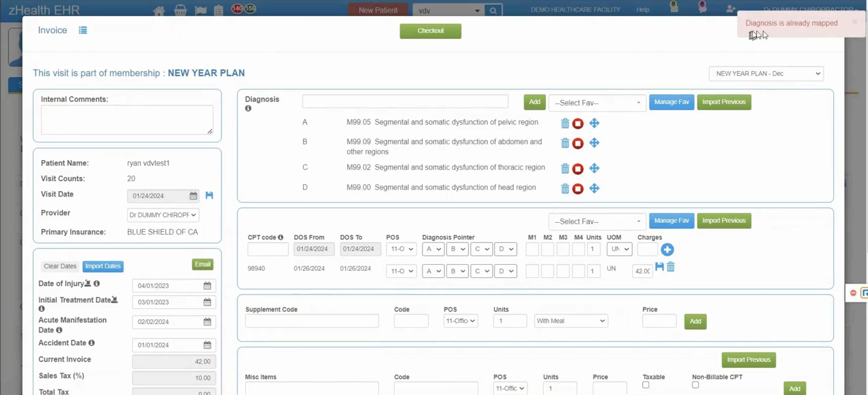Click move icon for M99.02 diagnosis
868x395 pixels.
click(594, 168)
